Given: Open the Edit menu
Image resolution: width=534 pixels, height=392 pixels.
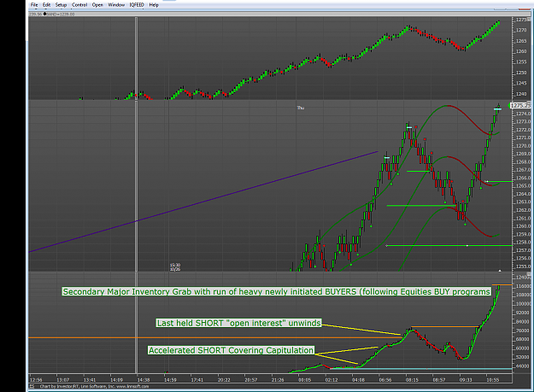Looking at the screenshot, I should [x=46, y=5].
